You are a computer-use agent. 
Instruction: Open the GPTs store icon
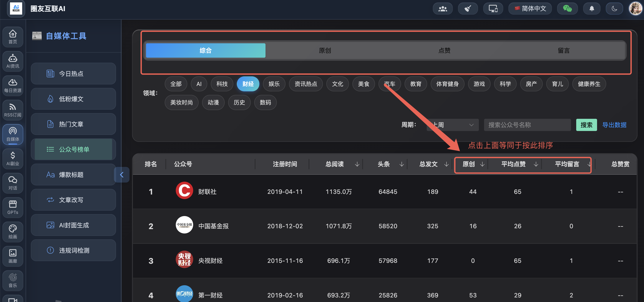[13, 207]
